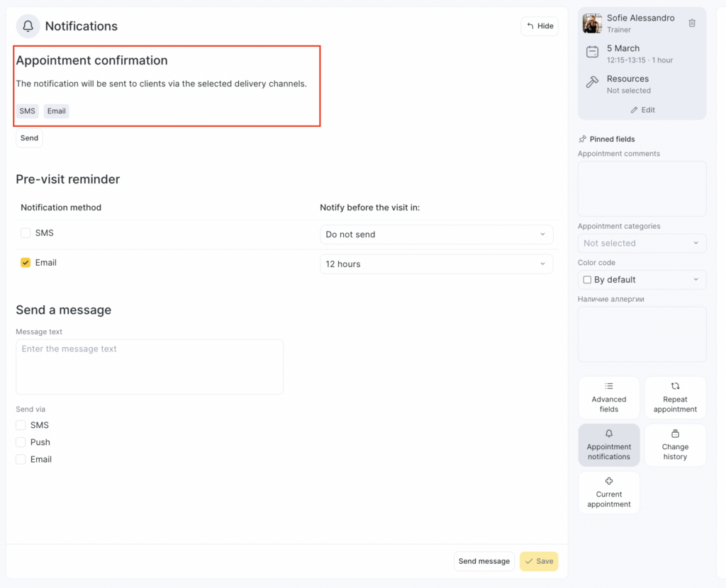Open Current appointment section
Image resolution: width=726 pixels, height=588 pixels.
coord(608,492)
